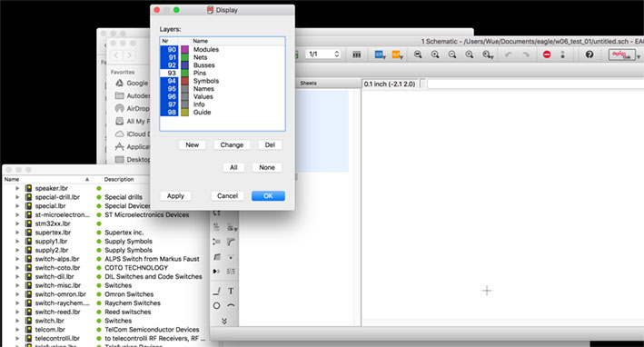Expand the stm32xx.lbr library

tap(17, 223)
